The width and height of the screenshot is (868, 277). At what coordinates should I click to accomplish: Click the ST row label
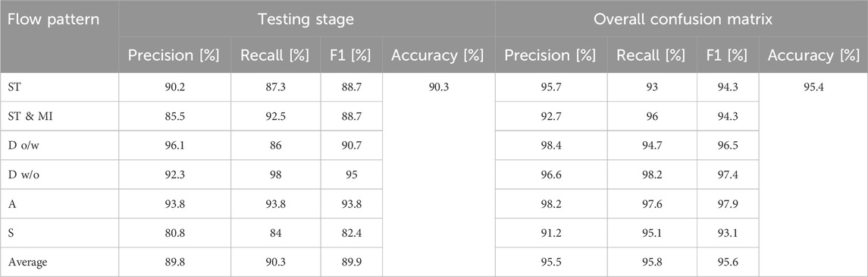click(14, 87)
